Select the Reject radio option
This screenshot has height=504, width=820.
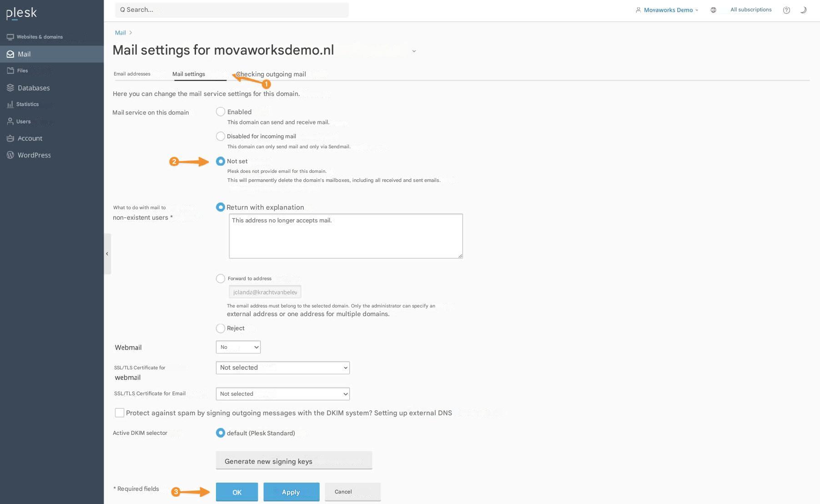coord(221,328)
